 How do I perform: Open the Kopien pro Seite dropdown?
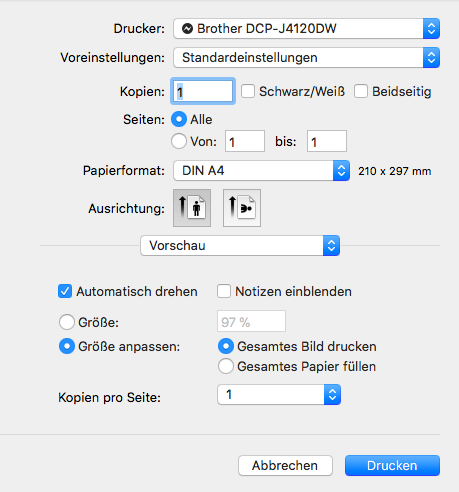279,395
